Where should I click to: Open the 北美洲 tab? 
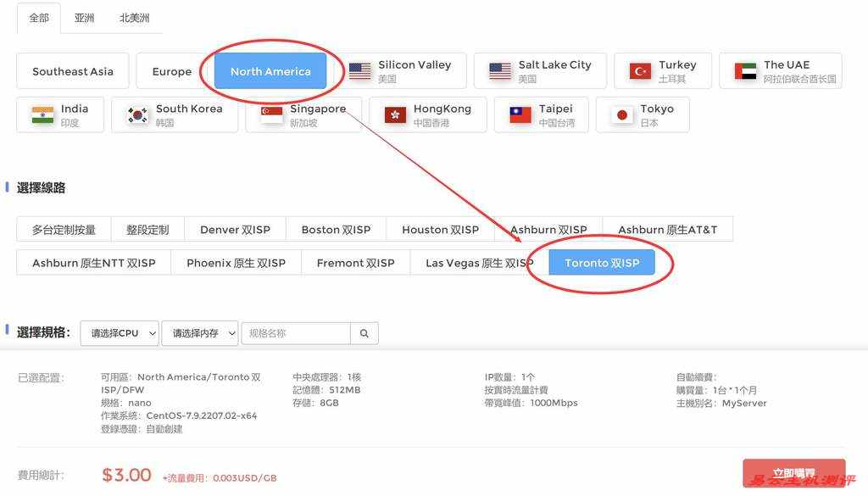(135, 19)
